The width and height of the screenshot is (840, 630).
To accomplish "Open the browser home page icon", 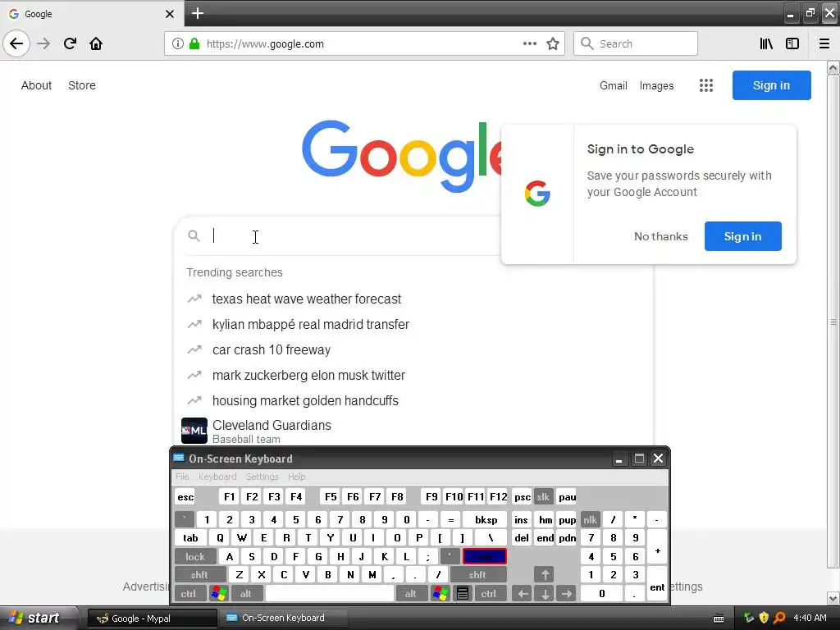I will point(96,43).
